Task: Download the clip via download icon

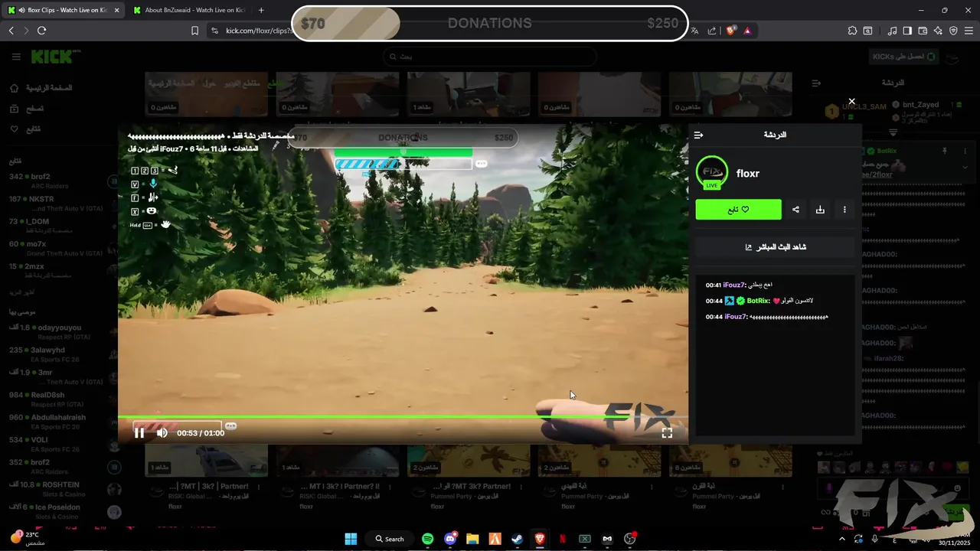Action: (820, 210)
